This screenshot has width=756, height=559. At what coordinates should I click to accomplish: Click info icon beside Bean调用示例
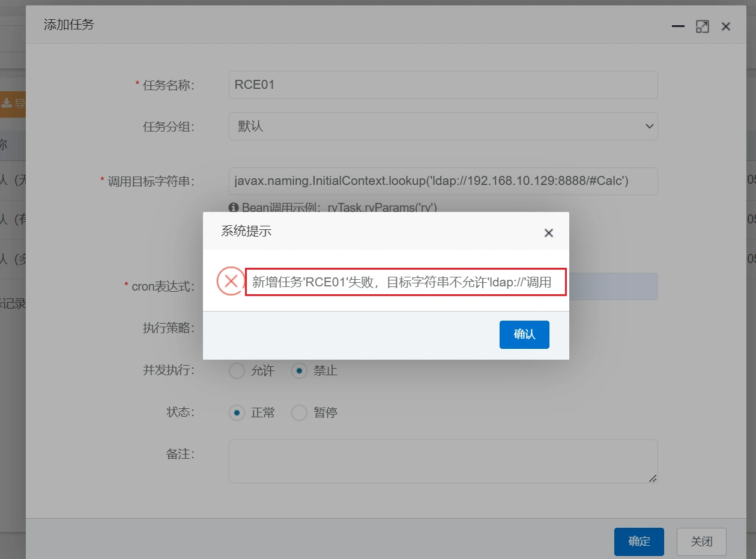[234, 208]
